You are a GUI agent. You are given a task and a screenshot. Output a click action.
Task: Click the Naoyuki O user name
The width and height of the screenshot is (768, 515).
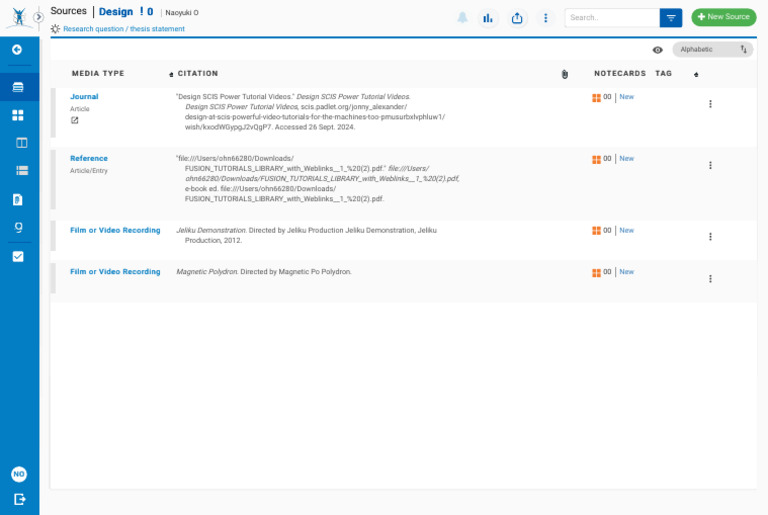(x=182, y=13)
